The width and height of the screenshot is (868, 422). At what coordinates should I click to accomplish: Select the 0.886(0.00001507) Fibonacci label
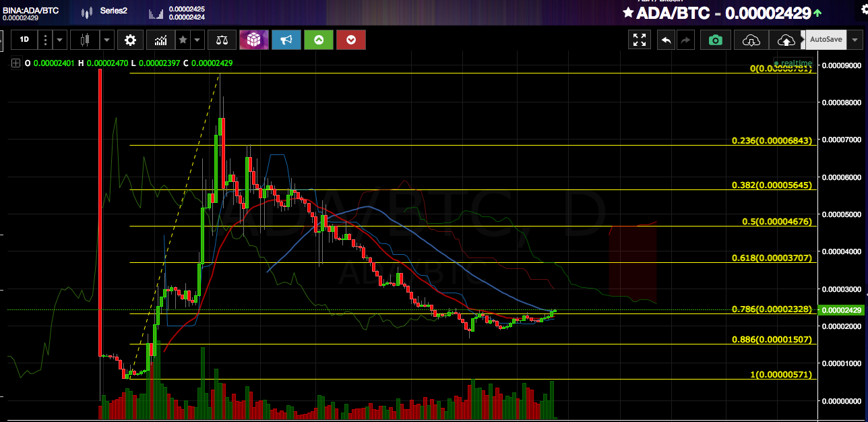coord(772,339)
